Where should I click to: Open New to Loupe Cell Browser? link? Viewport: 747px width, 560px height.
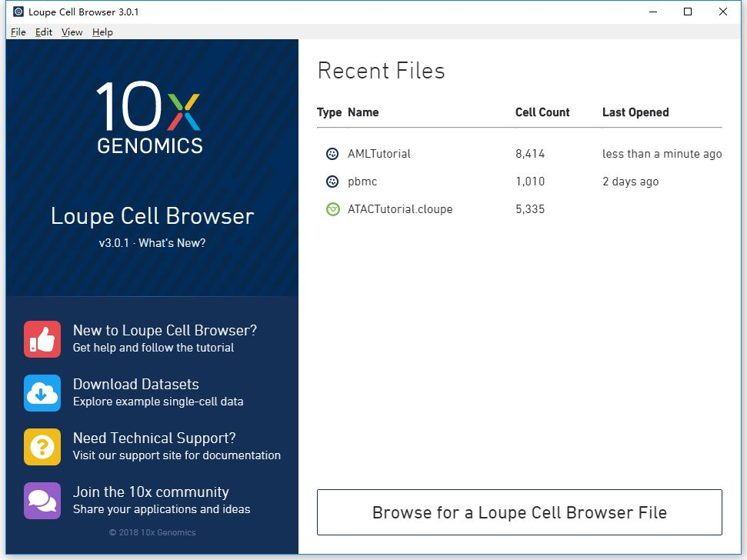click(165, 331)
